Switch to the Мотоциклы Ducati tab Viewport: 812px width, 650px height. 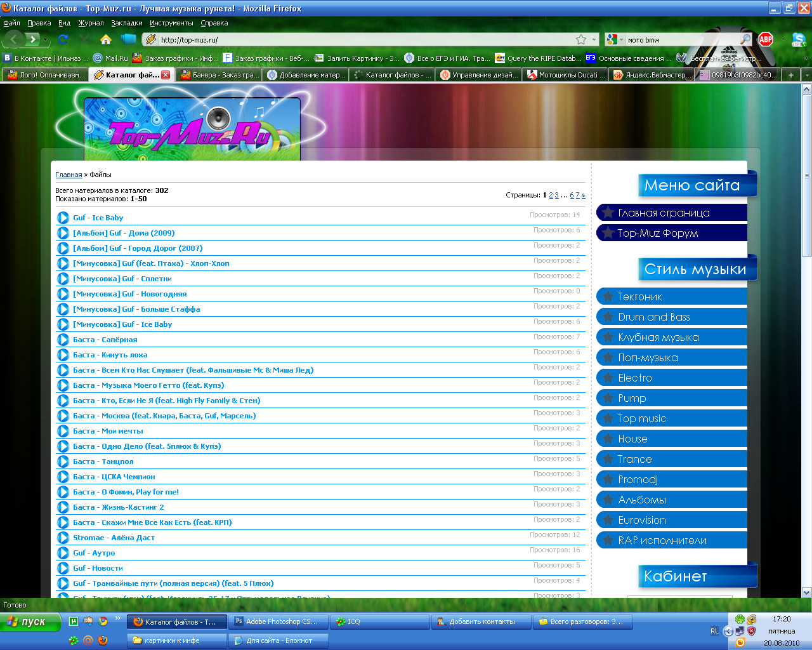point(565,75)
